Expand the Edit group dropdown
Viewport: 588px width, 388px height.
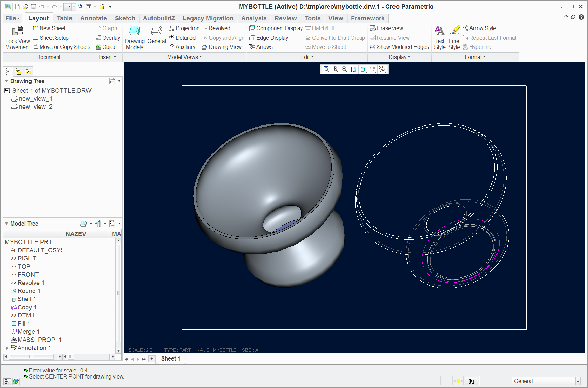tap(307, 57)
